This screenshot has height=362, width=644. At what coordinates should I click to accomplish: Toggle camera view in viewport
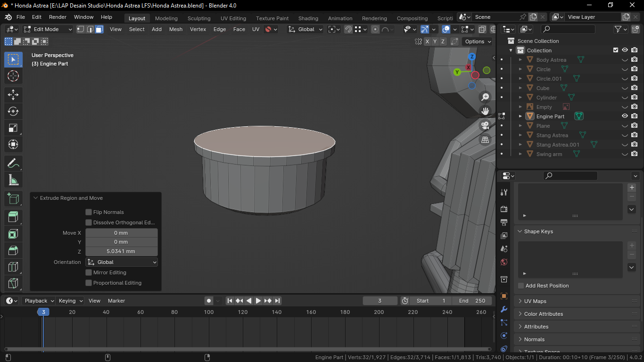pos(485,125)
